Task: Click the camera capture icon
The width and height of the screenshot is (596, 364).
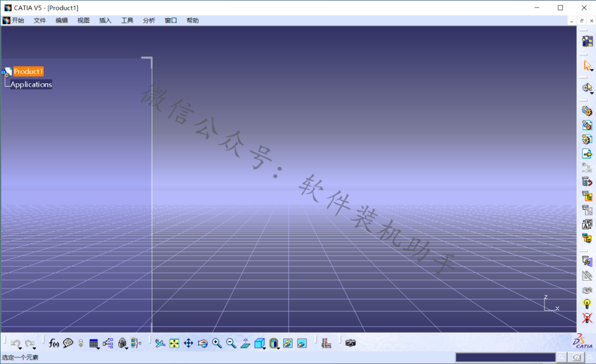Action: pyautogui.click(x=350, y=344)
